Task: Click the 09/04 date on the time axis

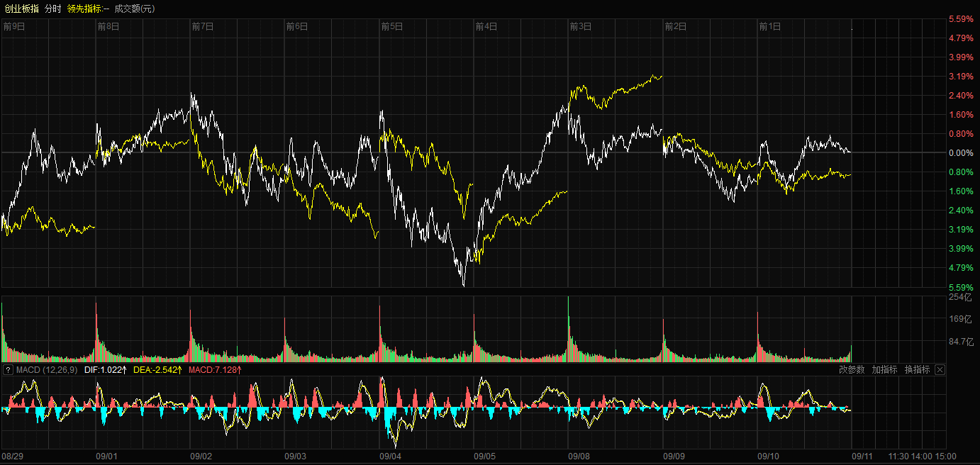Action: point(390,456)
